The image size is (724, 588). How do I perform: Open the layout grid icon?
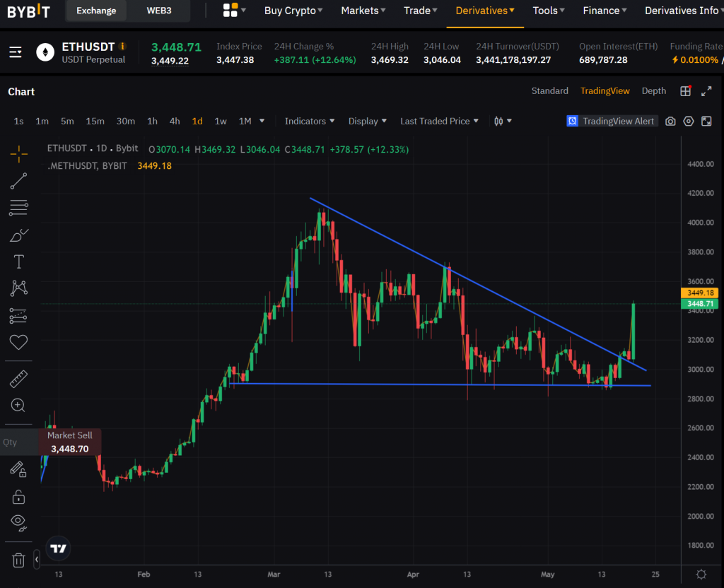(685, 91)
